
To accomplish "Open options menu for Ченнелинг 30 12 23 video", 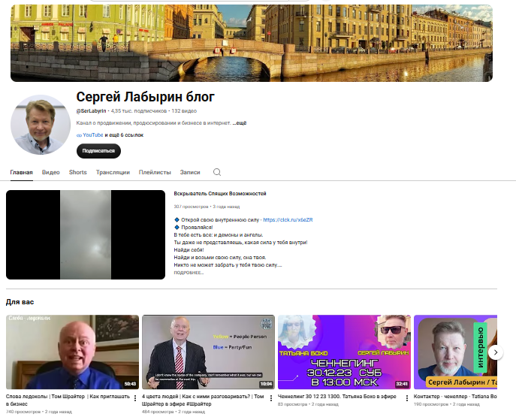I will [x=407, y=398].
